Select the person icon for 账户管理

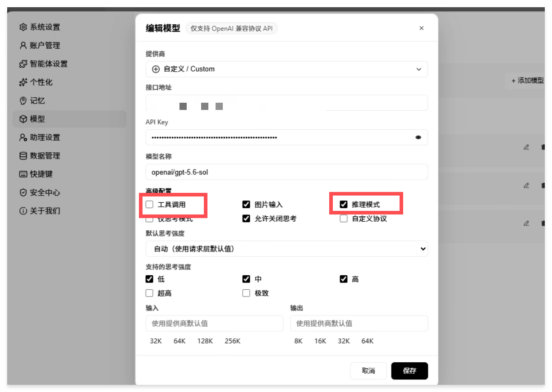(23, 46)
